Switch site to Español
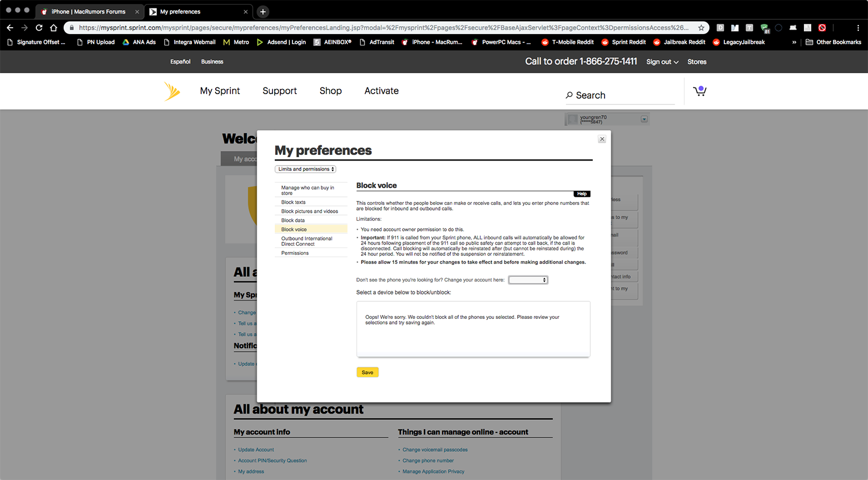This screenshot has width=868, height=480. pyautogui.click(x=180, y=62)
